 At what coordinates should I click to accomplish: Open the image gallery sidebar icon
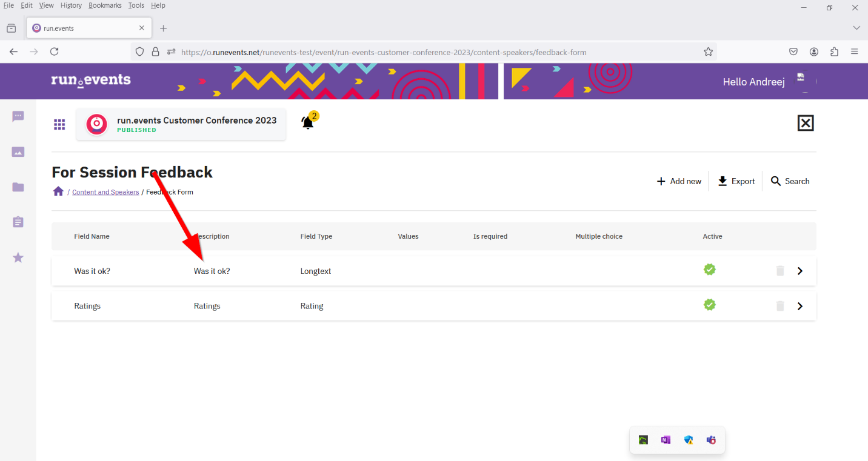(x=18, y=152)
